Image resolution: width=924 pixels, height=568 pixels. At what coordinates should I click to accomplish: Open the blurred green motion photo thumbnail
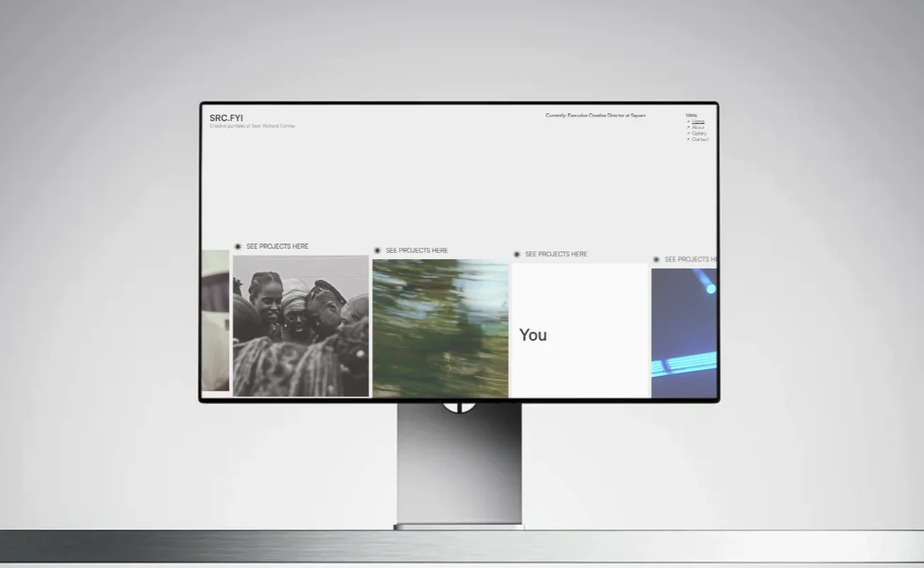point(441,329)
